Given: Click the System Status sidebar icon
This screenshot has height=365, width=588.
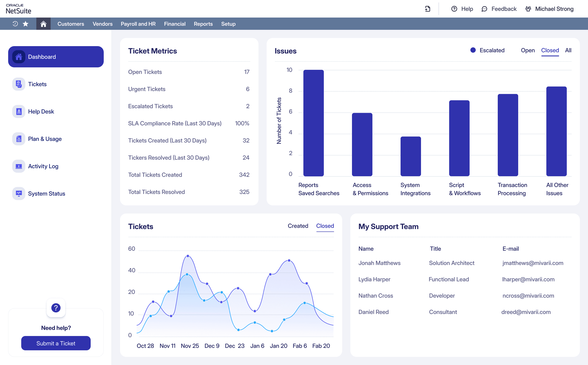Looking at the screenshot, I should click(19, 193).
